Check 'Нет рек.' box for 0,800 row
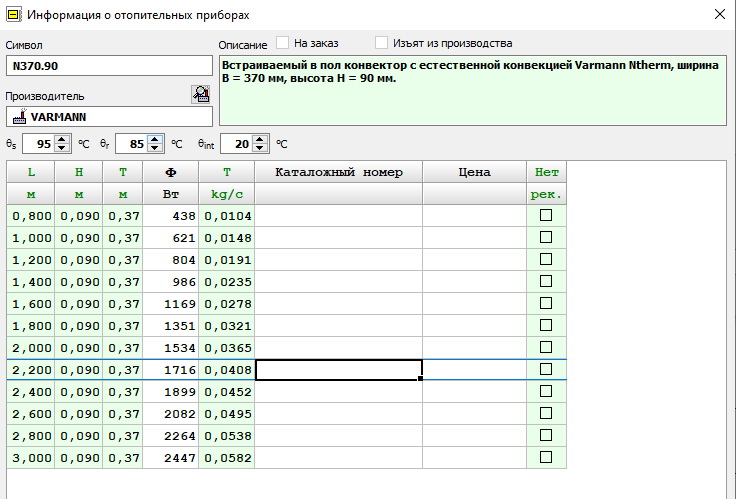The width and height of the screenshot is (736, 499). [x=546, y=216]
